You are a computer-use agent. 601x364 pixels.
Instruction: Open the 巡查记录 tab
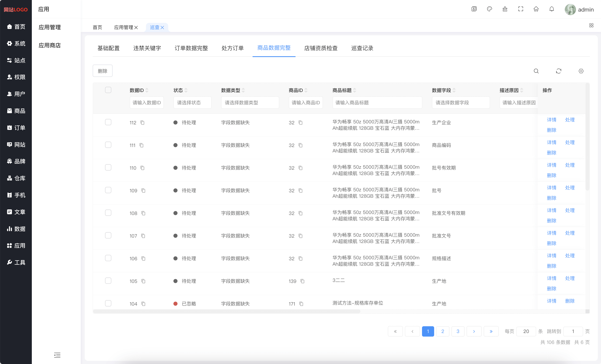(x=362, y=48)
